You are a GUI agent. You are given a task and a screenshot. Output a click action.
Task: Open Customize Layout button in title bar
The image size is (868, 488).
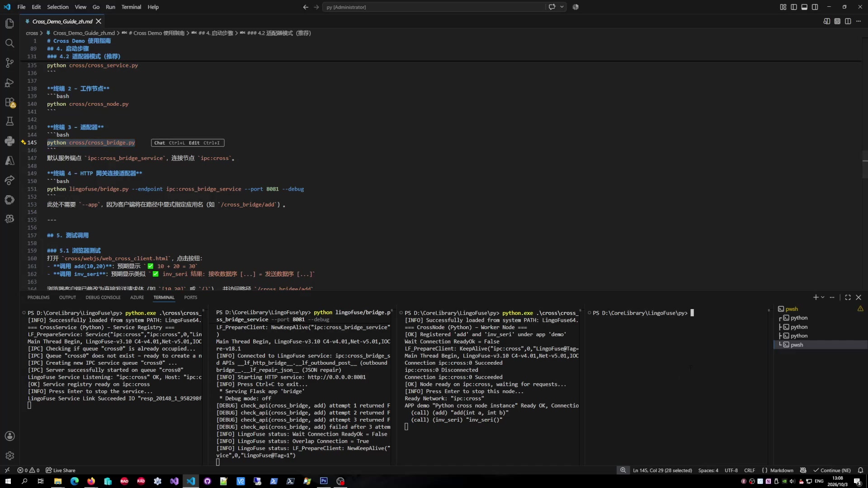click(x=783, y=7)
